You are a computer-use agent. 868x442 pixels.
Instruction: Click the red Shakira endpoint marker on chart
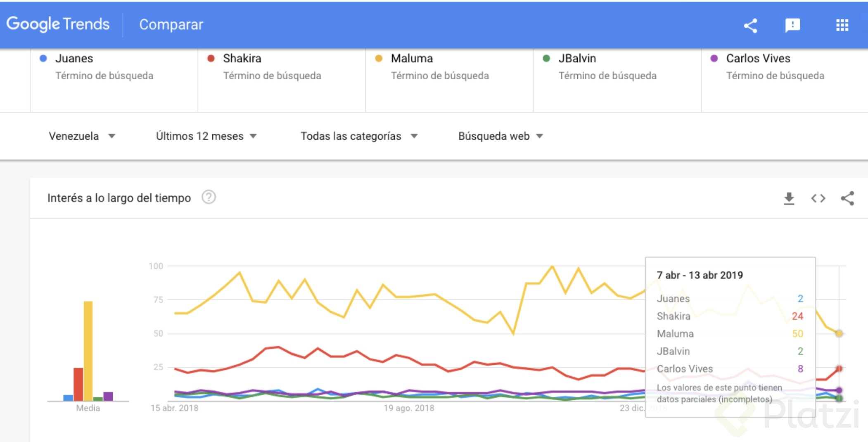tap(839, 368)
